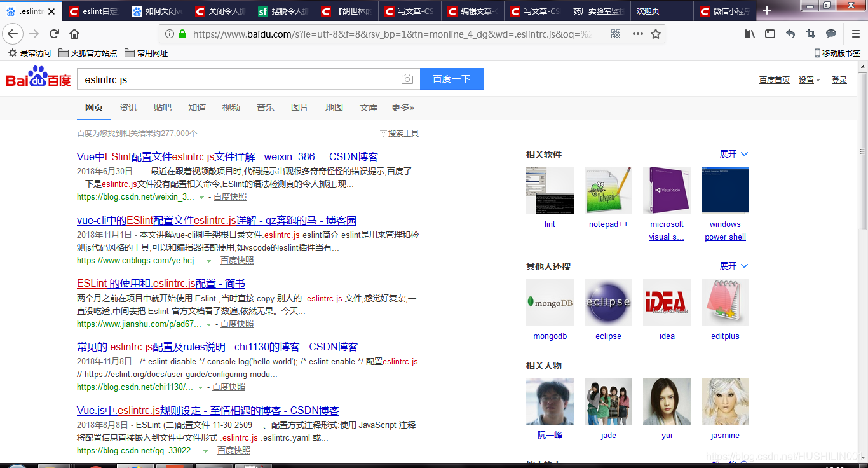Bookmark this page with the star
Image resolution: width=868 pixels, height=468 pixels.
(x=656, y=34)
